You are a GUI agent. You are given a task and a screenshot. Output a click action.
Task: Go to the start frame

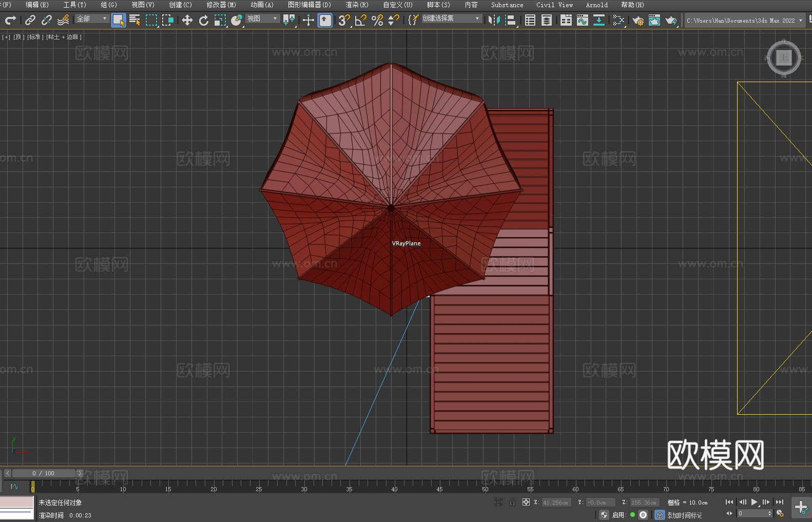click(x=729, y=502)
